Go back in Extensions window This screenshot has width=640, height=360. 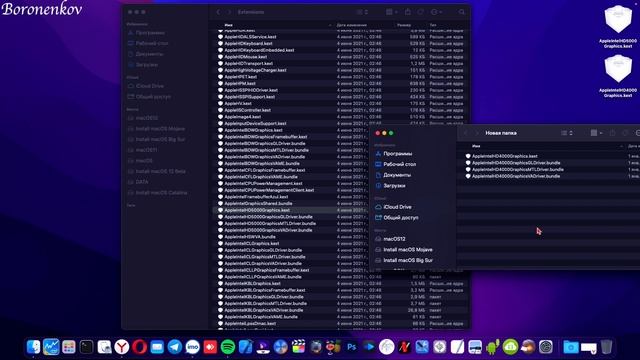(218, 12)
